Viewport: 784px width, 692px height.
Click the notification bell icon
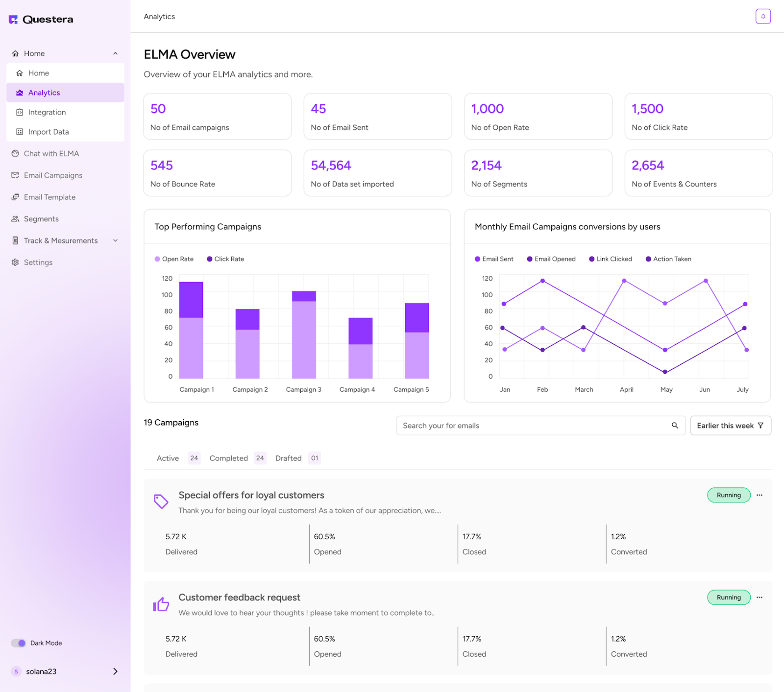point(763,16)
